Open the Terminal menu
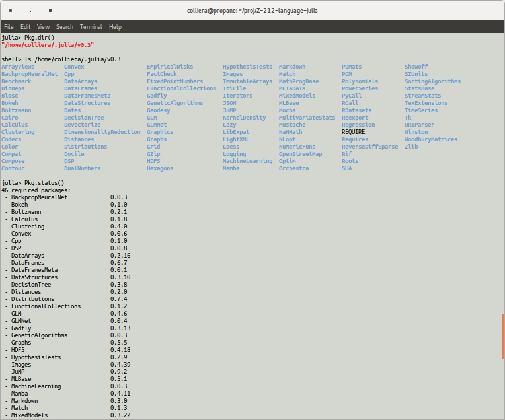This screenshot has width=505, height=420. pos(91,27)
